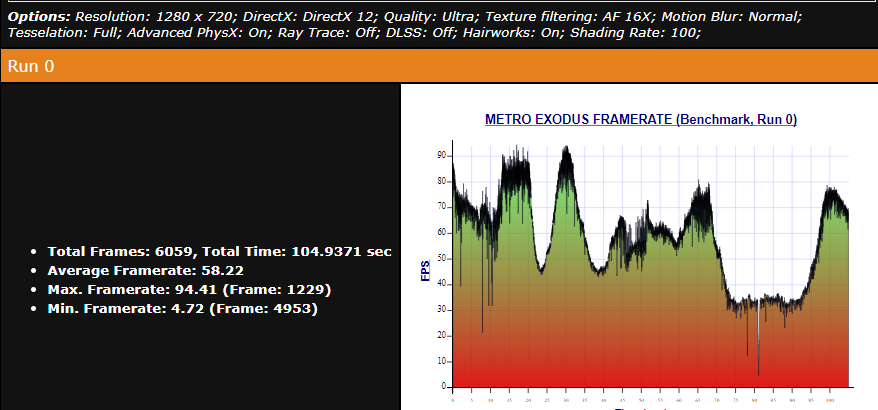This screenshot has width=878, height=410.
Task: Click the Tesselation: Full options text
Action: (x=63, y=32)
